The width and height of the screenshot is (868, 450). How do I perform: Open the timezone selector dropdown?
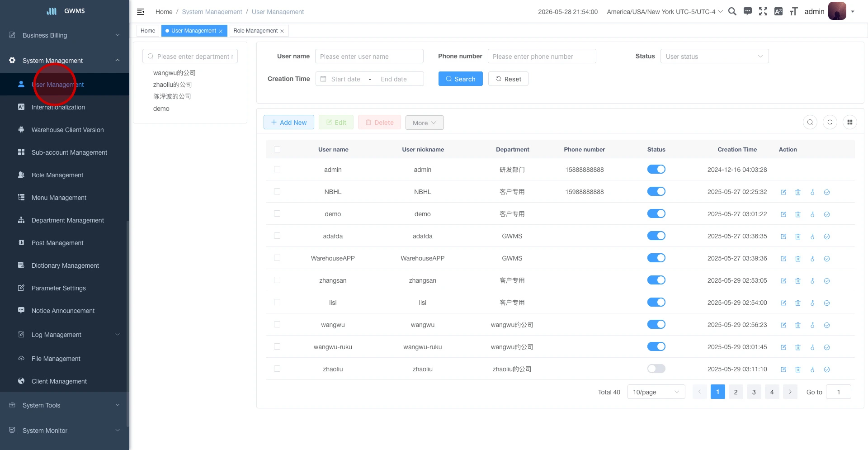tap(665, 12)
